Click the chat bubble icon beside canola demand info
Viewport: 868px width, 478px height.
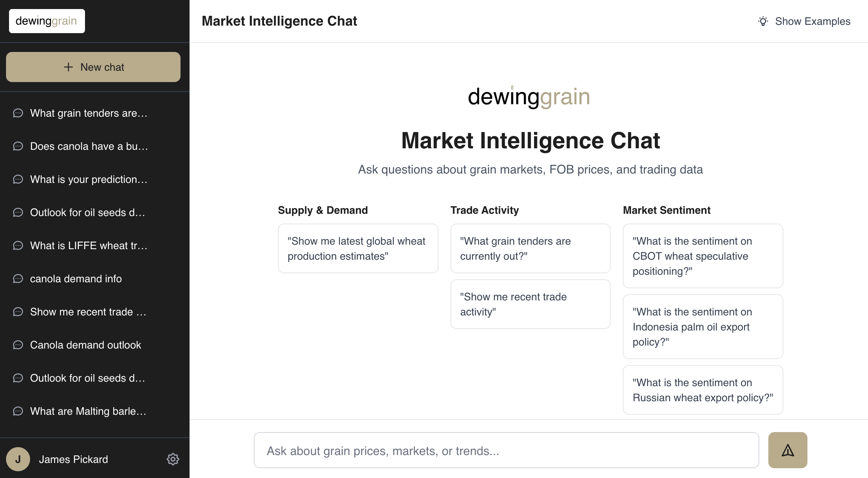pyautogui.click(x=18, y=279)
